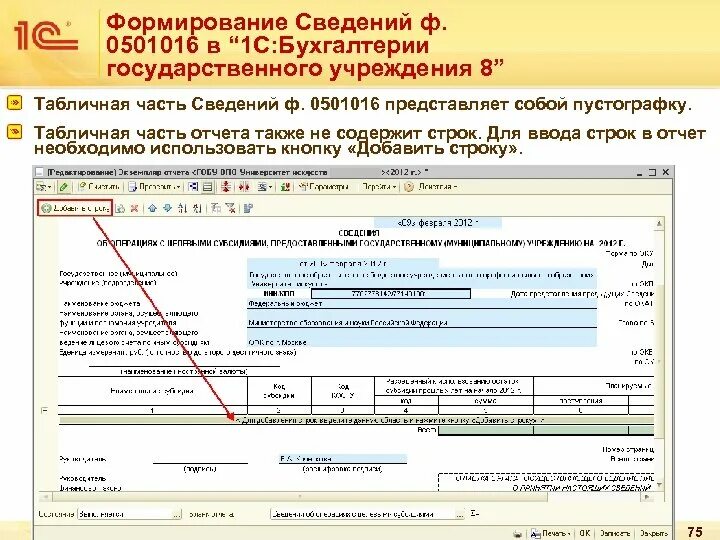Click the printer icon in bottom bar
Viewport: 720px width, 540px height.
pos(518,534)
